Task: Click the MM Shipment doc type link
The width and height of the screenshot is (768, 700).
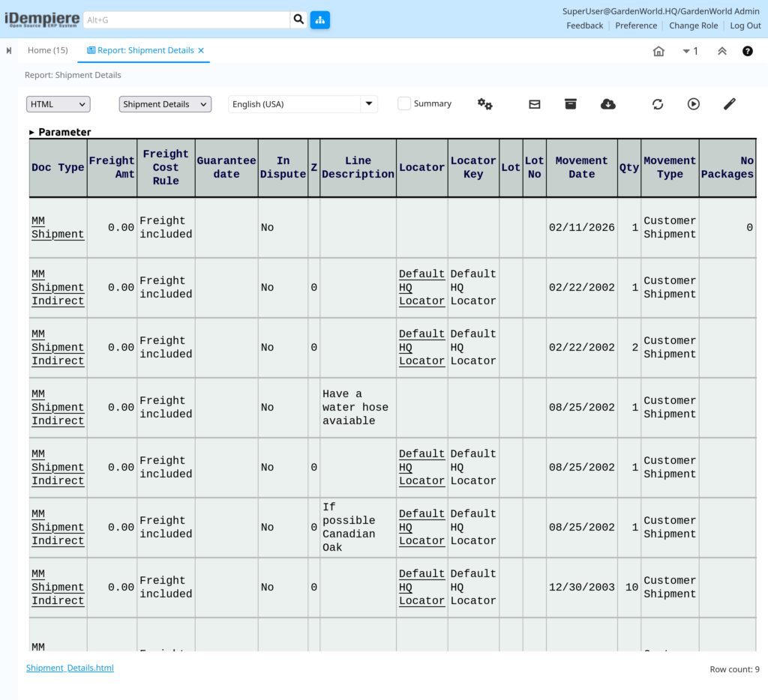Action: (x=57, y=228)
